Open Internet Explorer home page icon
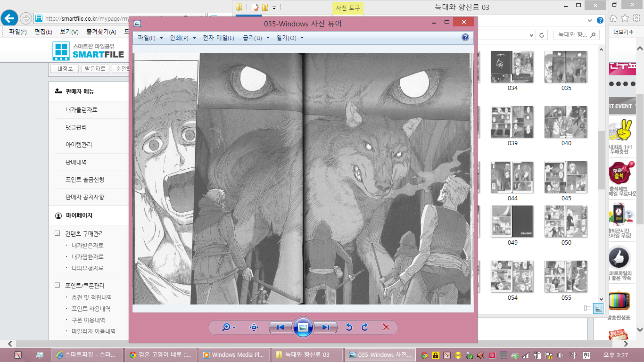Viewport: 644px width, 362px height. 614,18
